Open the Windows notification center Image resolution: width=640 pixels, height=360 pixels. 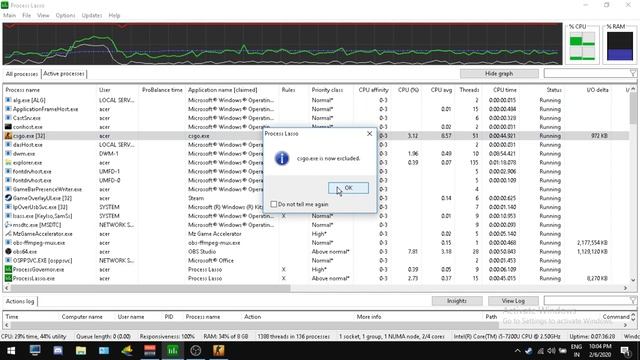(625, 351)
